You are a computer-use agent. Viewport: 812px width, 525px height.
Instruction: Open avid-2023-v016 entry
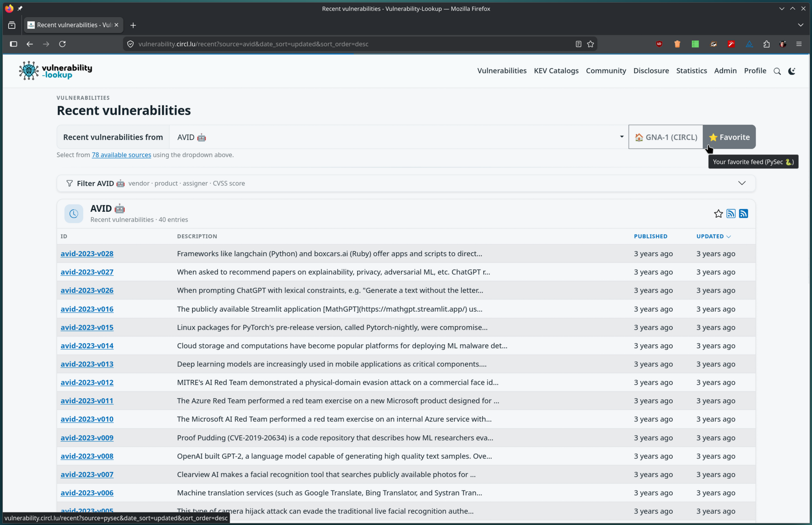click(x=87, y=309)
